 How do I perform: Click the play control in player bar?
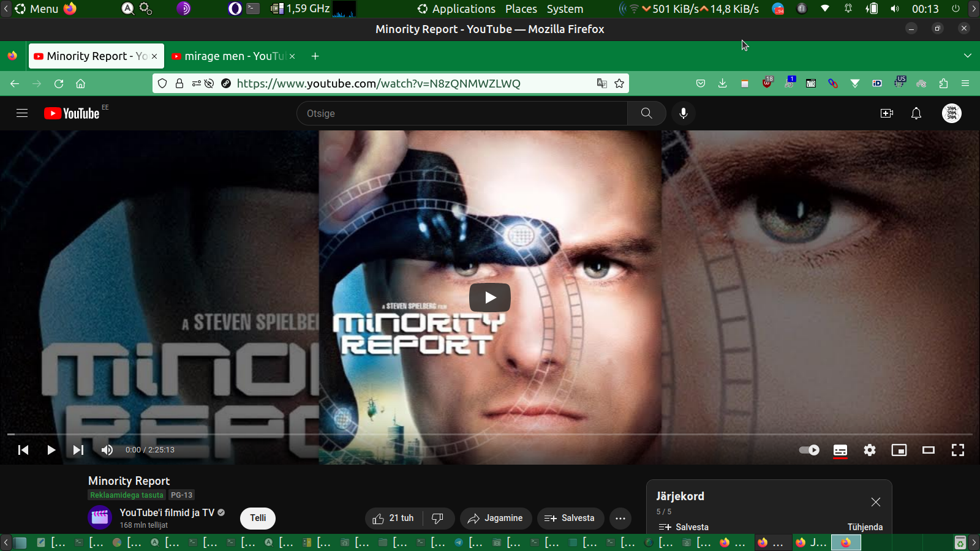[x=51, y=450]
